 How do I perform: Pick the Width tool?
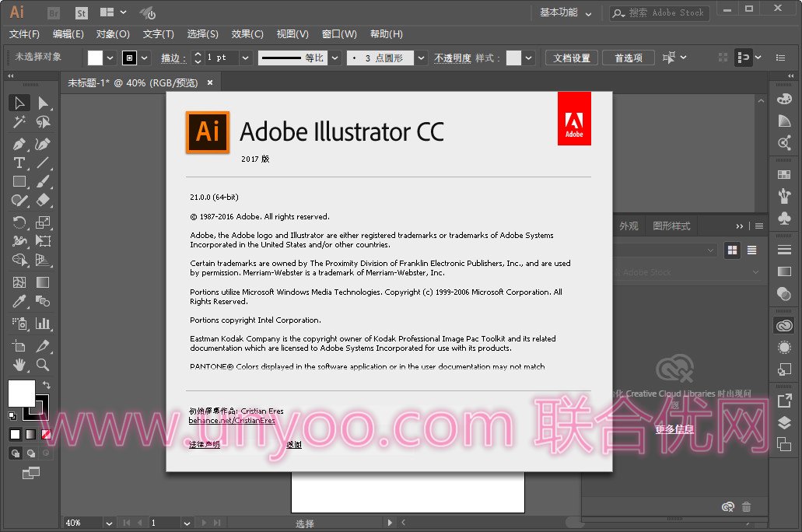[x=19, y=241]
